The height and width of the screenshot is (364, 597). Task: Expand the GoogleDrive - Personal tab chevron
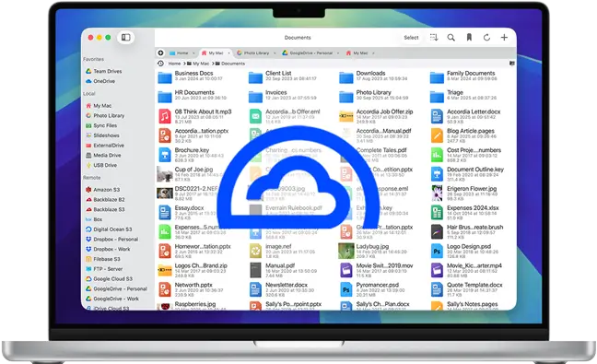338,53
